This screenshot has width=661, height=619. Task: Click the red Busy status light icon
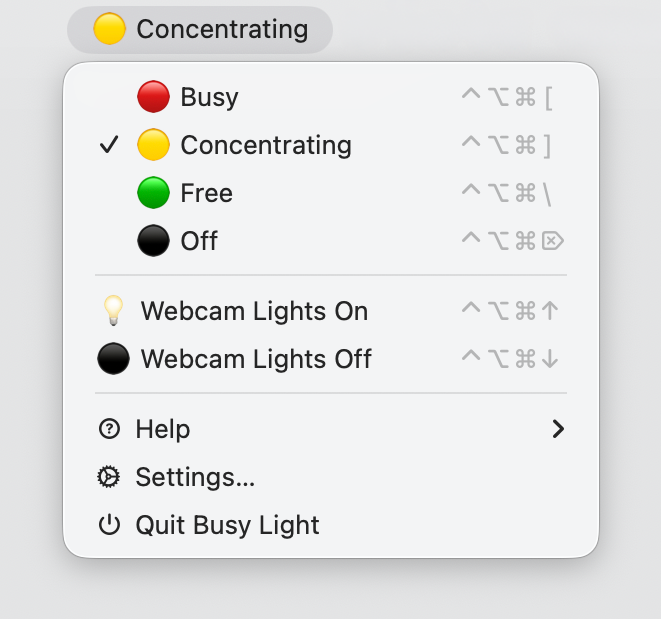[x=153, y=97]
